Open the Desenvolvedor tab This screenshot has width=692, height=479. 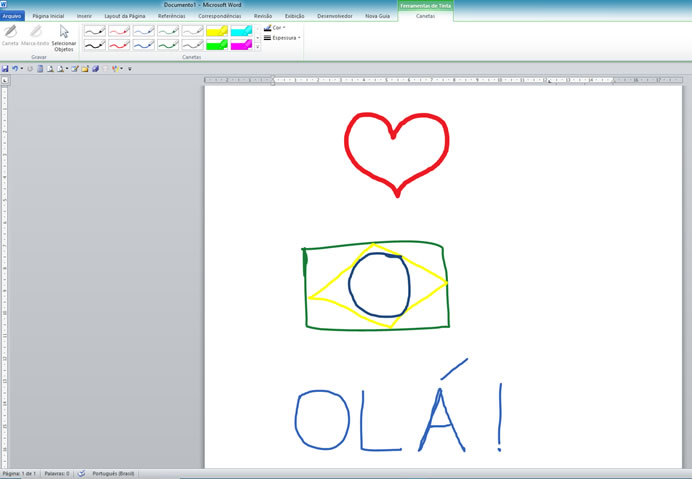(335, 16)
